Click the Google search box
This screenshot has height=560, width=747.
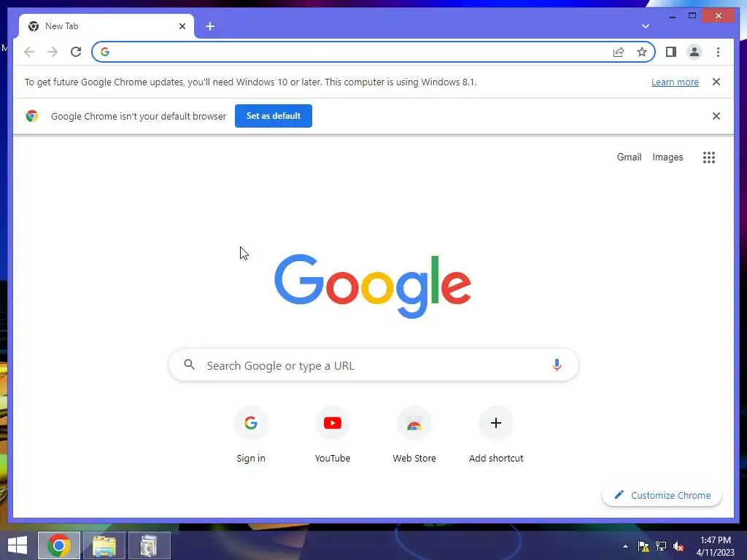(x=373, y=365)
